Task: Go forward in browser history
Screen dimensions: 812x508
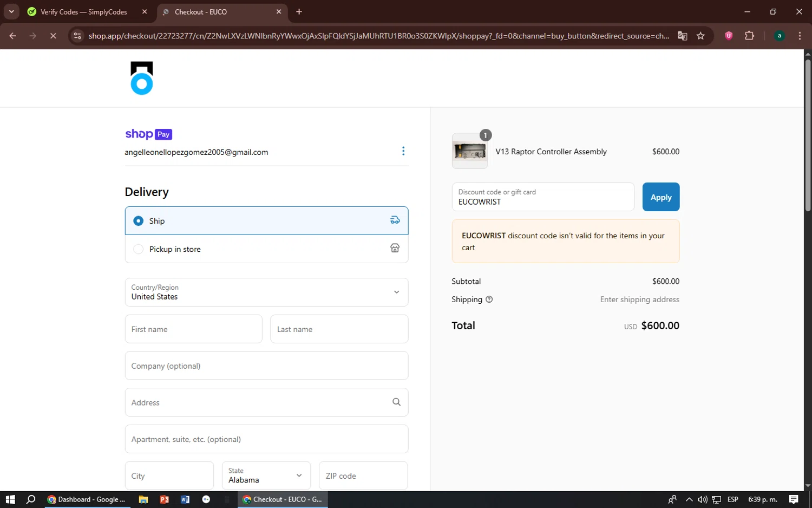Action: [33, 36]
